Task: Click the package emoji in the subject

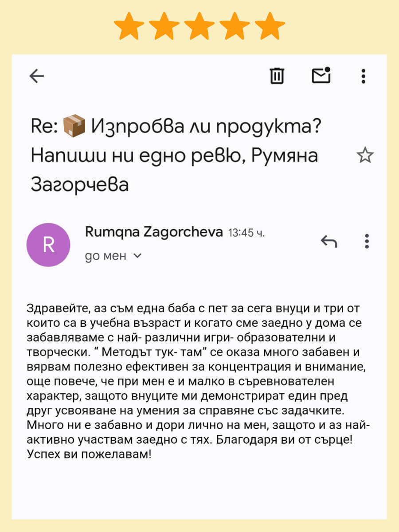Action: 74,127
